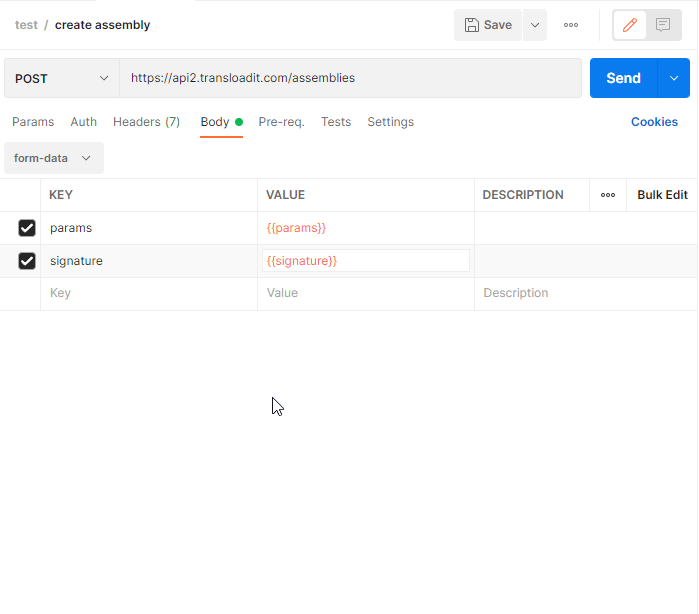Click the empty Key placeholder field

(x=149, y=293)
